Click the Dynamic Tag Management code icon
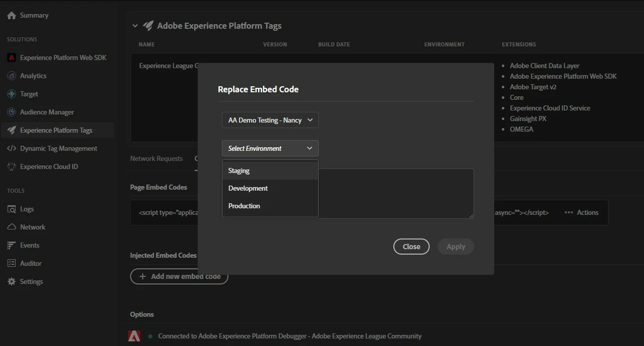The width and height of the screenshot is (644, 346). click(12, 148)
